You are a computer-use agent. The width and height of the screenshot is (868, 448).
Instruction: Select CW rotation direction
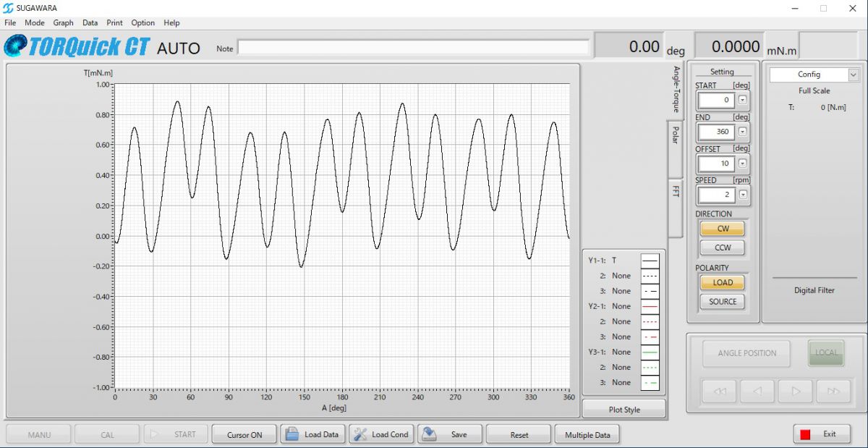[723, 229]
